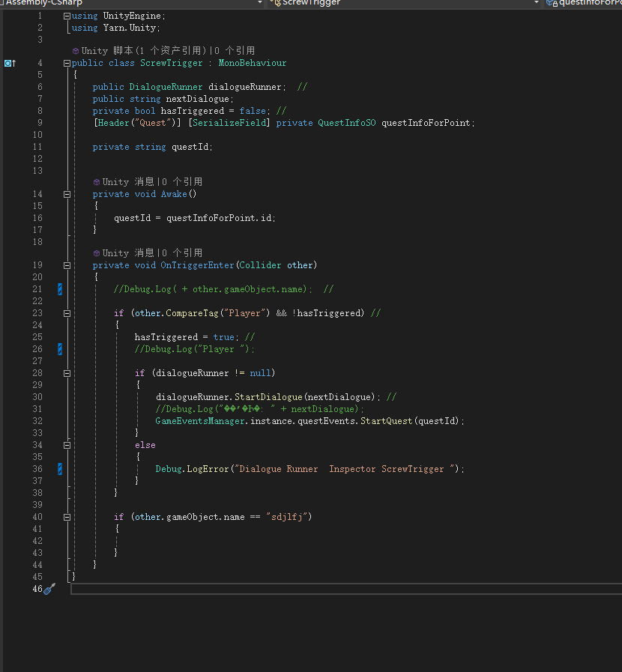Collapse the else block at line 34

[x=67, y=445]
